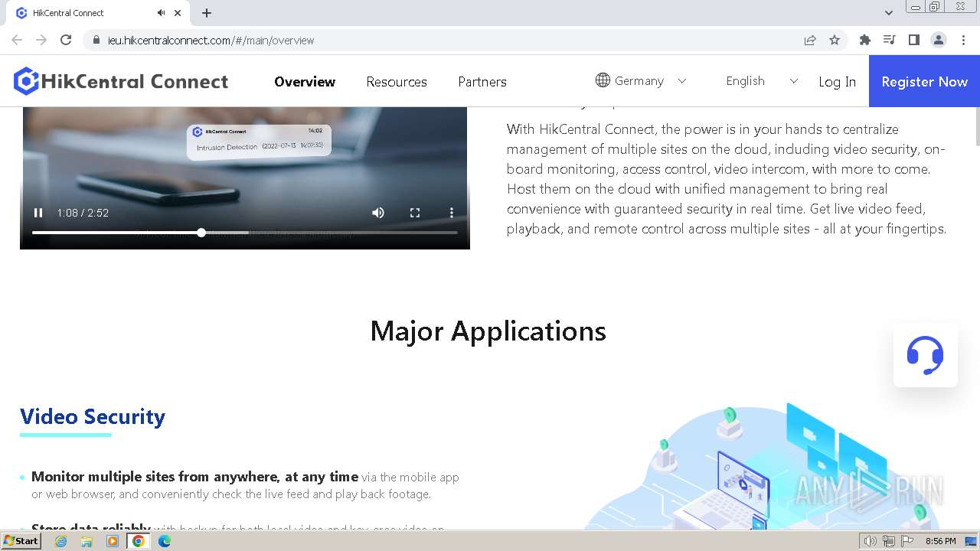Close the HikCentral Connect tab
980x551 pixels.
click(178, 13)
